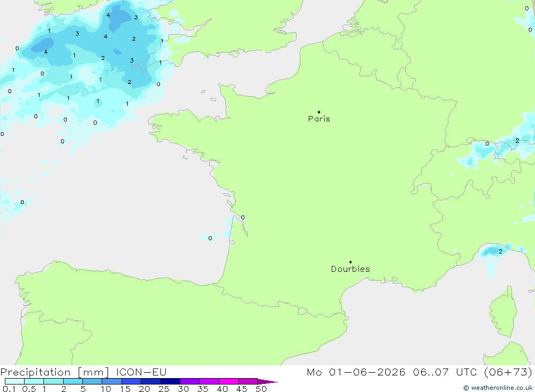Pick the 0.1–0.5 mm legend swatch

coord(14,381)
